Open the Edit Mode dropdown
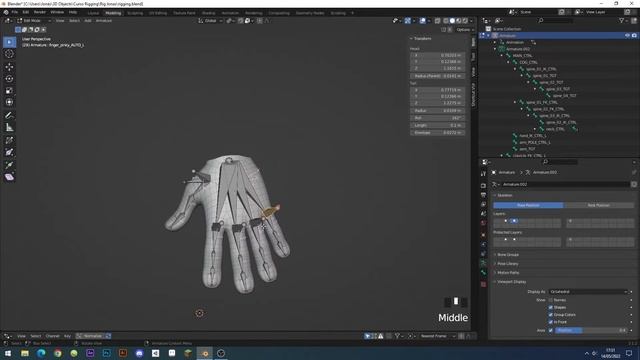 (x=33, y=20)
